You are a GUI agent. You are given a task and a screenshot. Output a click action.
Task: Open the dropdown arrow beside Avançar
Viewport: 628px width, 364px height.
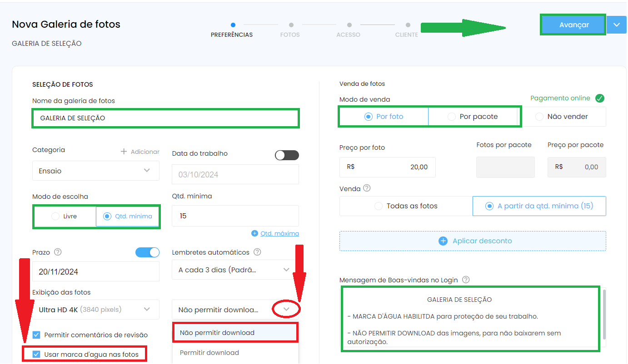(x=617, y=25)
